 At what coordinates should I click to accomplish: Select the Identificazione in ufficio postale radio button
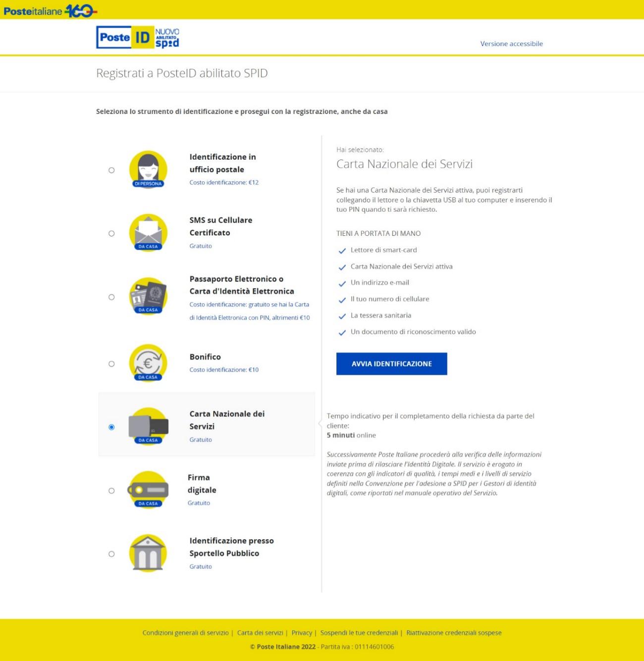pyautogui.click(x=111, y=170)
